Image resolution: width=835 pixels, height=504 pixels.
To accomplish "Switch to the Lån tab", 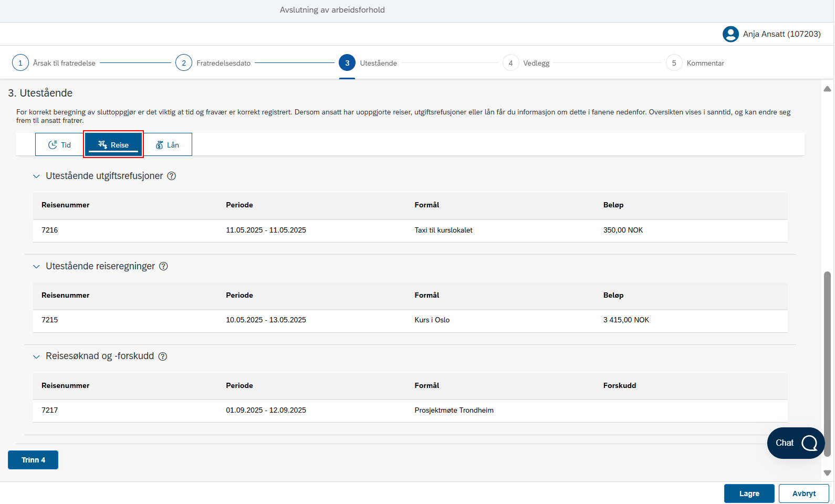I will pyautogui.click(x=168, y=145).
